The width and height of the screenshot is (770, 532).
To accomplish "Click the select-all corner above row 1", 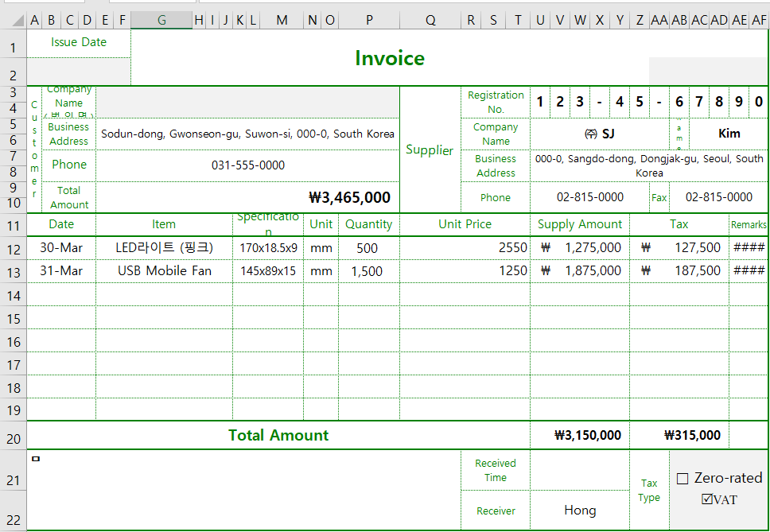I will (x=14, y=21).
